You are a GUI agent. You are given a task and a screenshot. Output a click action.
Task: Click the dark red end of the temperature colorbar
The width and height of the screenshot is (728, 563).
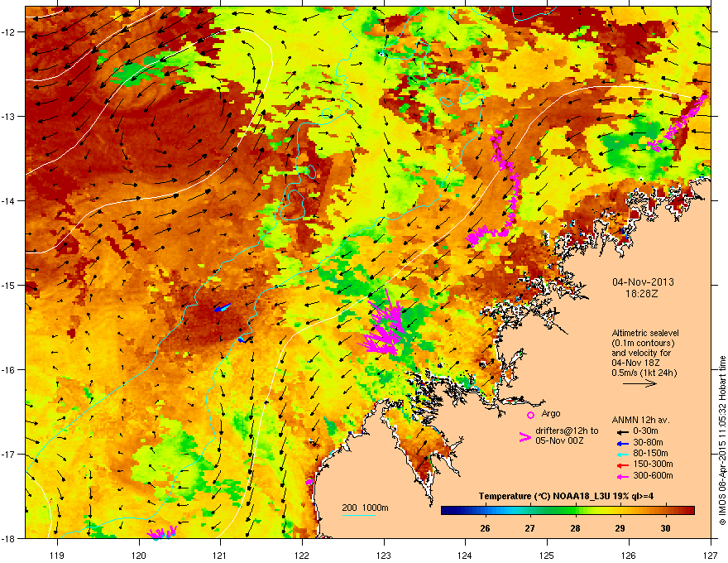click(688, 511)
